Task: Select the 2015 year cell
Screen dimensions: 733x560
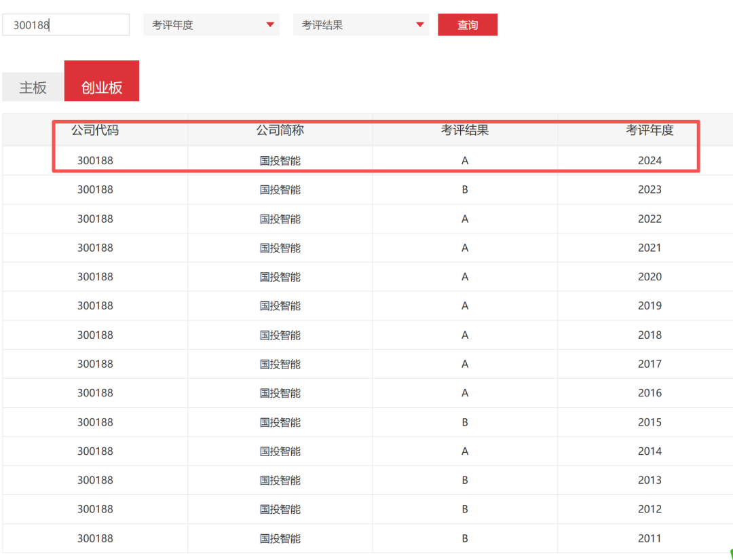Action: click(x=650, y=422)
